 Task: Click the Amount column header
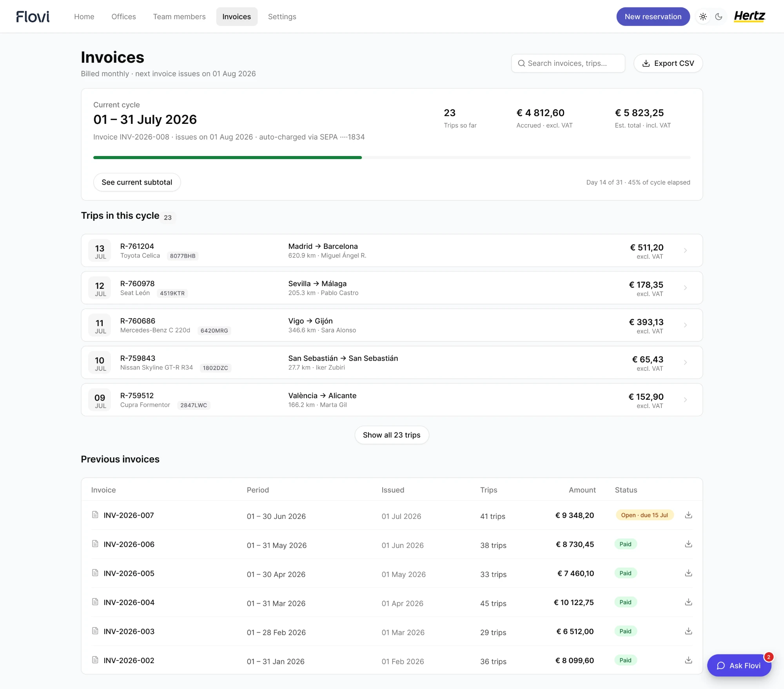tap(582, 490)
